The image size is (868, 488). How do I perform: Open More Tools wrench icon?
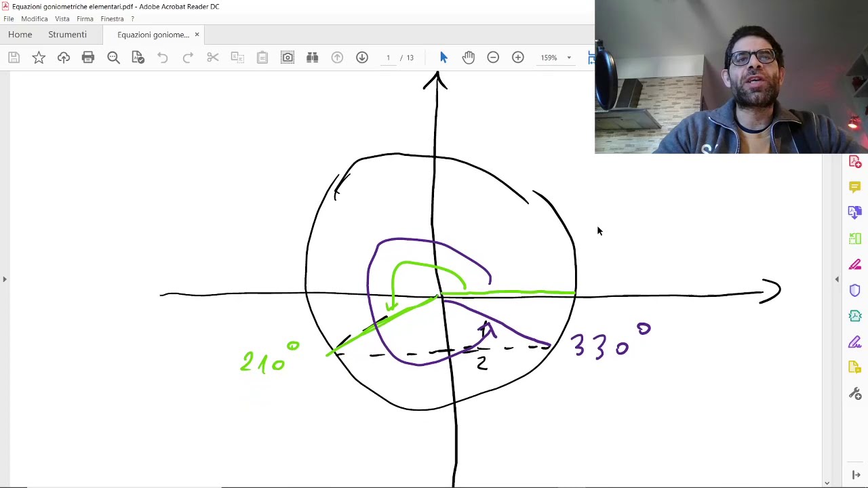pyautogui.click(x=854, y=394)
